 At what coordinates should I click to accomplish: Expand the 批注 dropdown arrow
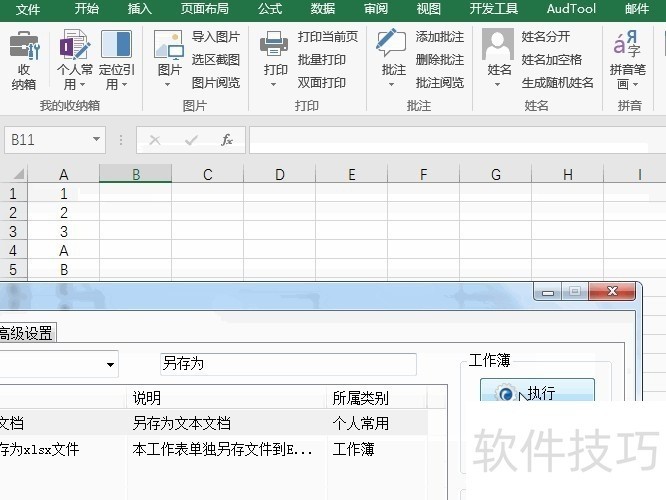tap(391, 85)
